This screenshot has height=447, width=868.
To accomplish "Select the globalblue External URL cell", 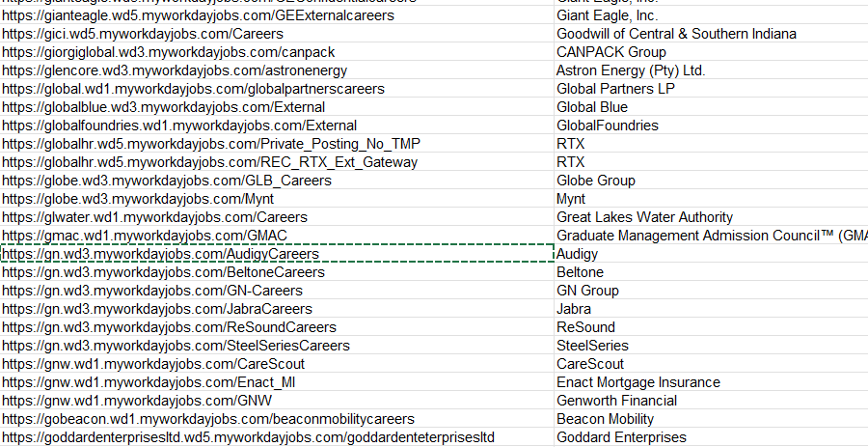I will tap(277, 107).
